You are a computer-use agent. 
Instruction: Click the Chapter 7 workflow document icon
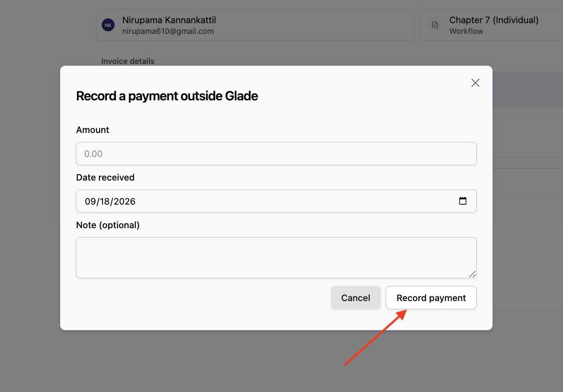(435, 25)
